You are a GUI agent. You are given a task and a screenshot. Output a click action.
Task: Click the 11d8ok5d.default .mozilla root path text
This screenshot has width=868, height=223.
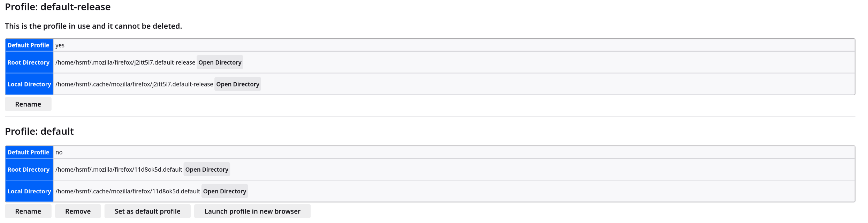pyautogui.click(x=119, y=170)
